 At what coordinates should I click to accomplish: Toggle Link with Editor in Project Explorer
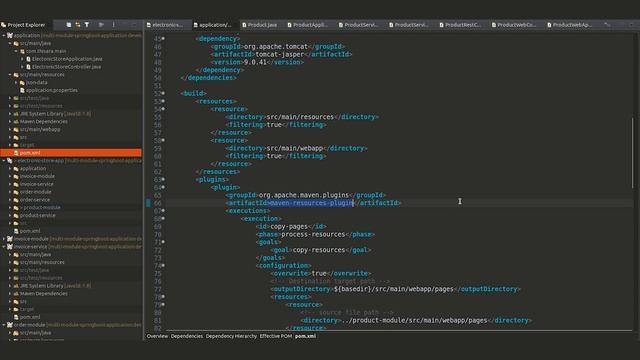(78, 25)
